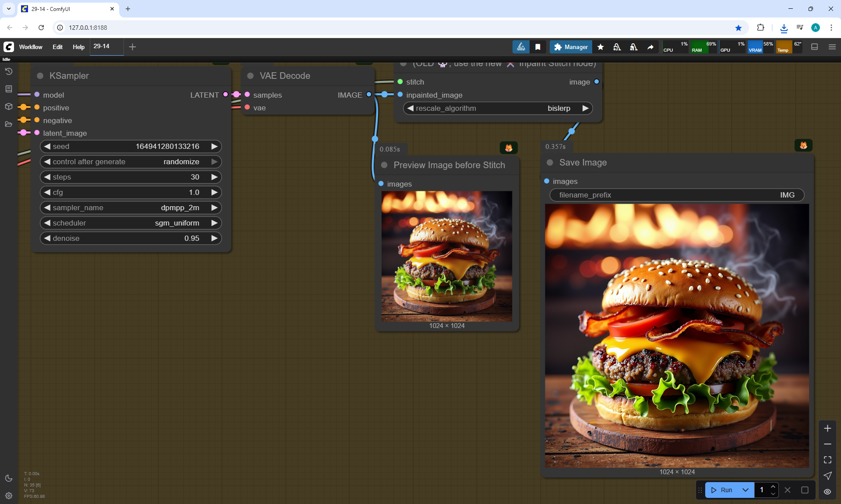Click the fit view icon
Viewport: 841px width, 504px height.
pos(827,460)
